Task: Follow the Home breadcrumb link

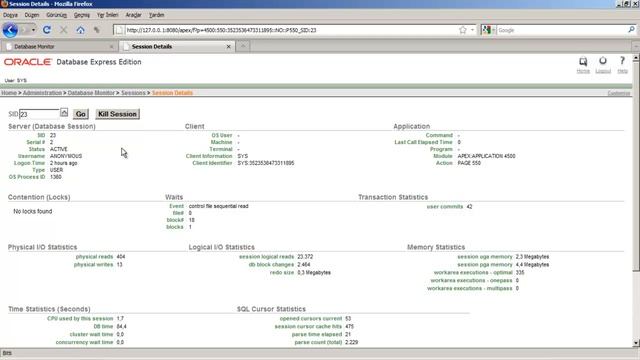Action: [9, 93]
